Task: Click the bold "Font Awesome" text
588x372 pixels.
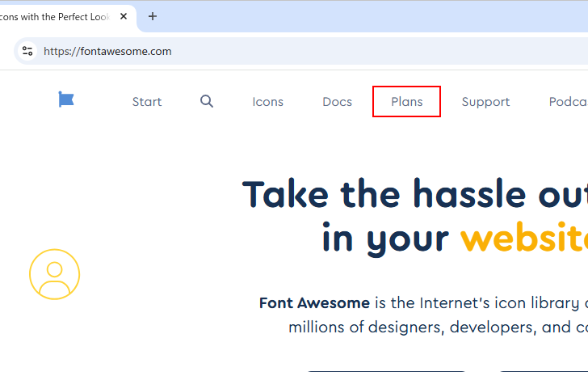Action: pos(314,303)
